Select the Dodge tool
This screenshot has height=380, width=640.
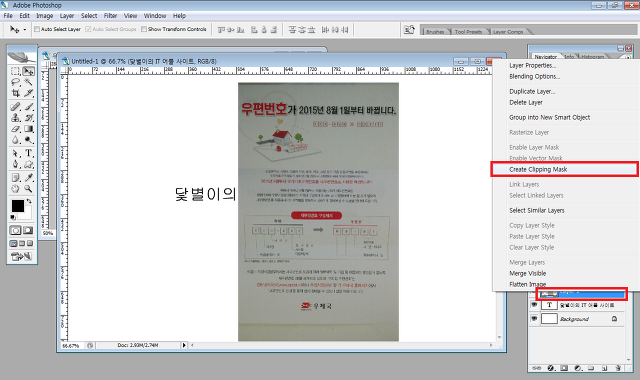pos(29,140)
